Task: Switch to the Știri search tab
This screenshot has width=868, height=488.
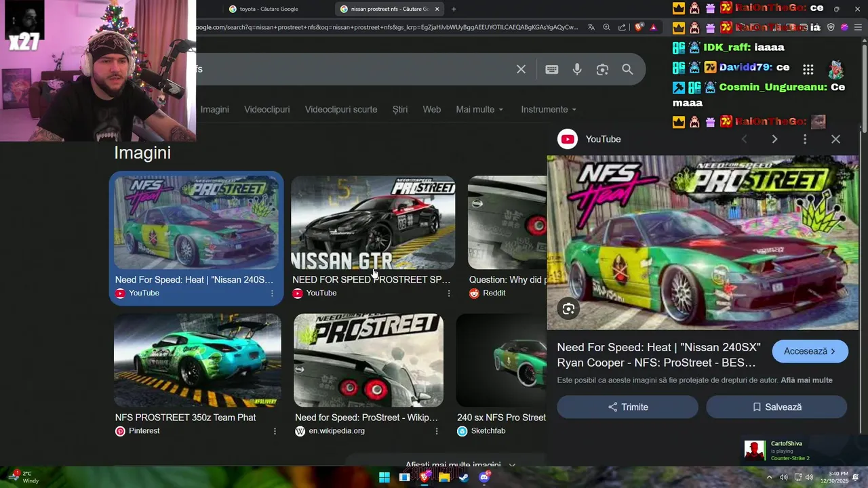Action: point(400,109)
